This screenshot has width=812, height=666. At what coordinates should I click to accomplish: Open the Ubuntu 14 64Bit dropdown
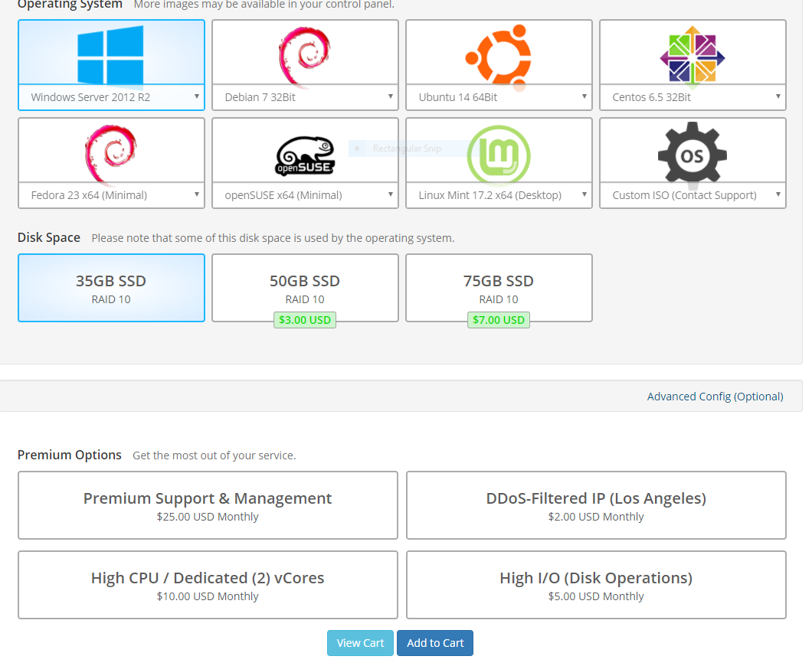499,97
